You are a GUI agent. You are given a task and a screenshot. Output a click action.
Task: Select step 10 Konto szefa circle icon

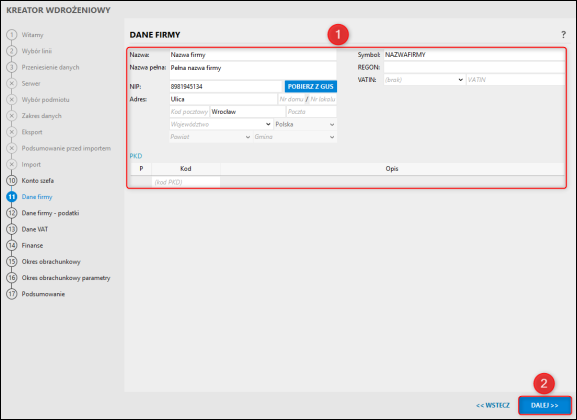point(12,180)
